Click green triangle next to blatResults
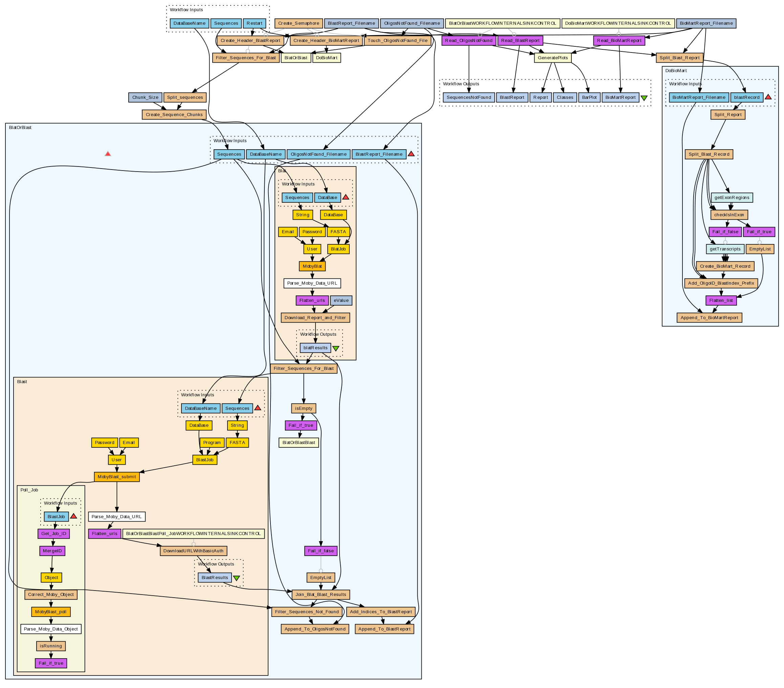Image resolution: width=784 pixels, height=688 pixels. pyautogui.click(x=335, y=348)
